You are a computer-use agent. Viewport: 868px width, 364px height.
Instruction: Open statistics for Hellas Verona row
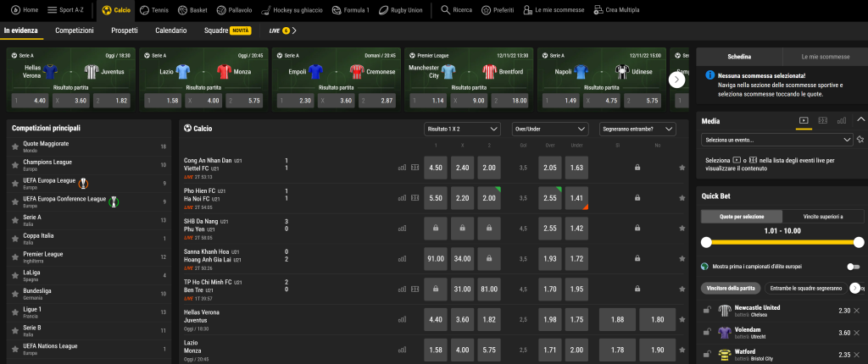pos(402,319)
